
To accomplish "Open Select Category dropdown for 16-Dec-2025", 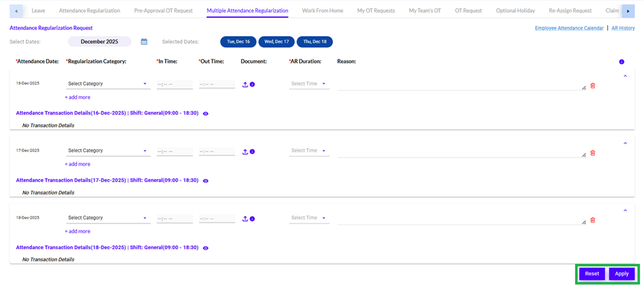I will pyautogui.click(x=108, y=84).
